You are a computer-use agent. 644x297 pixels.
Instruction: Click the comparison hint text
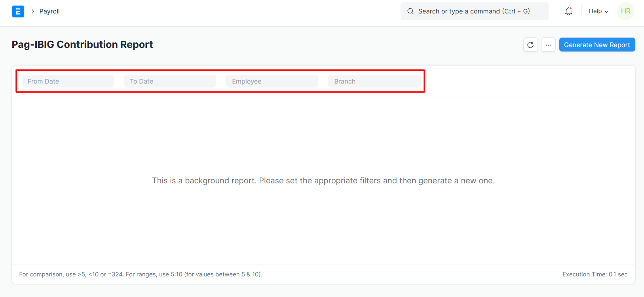click(141, 274)
